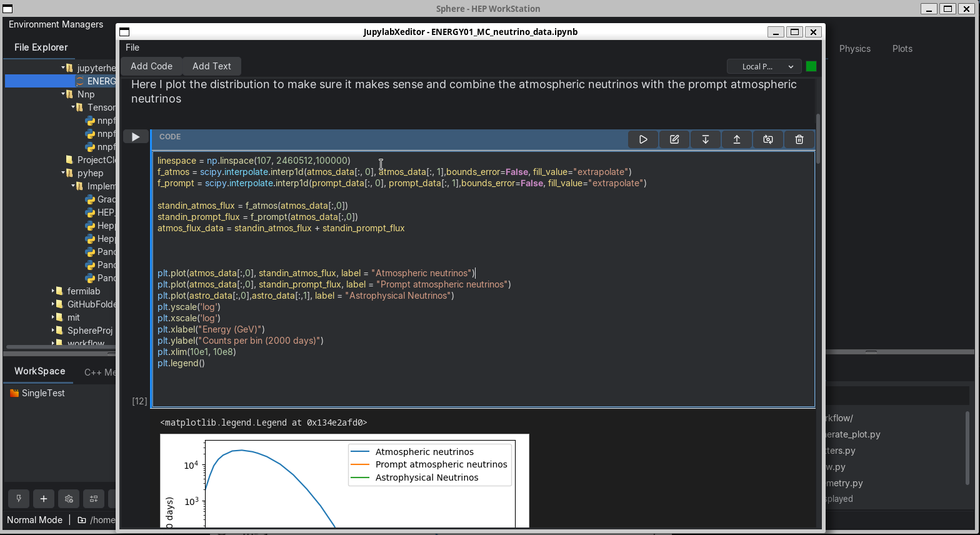The height and width of the screenshot is (535, 980).
Task: Collapse the Tensor subfolder
Action: [73, 107]
